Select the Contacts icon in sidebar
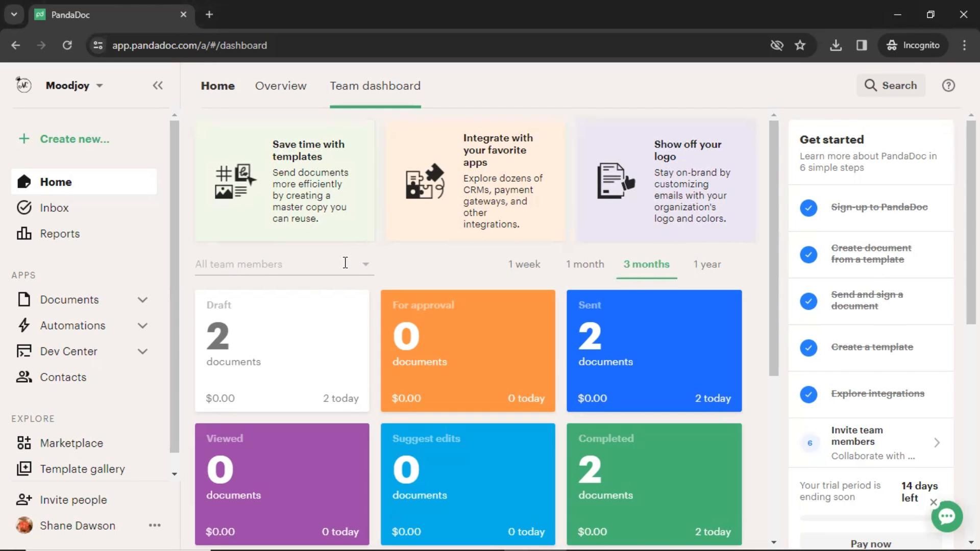Image resolution: width=980 pixels, height=551 pixels. (x=23, y=377)
